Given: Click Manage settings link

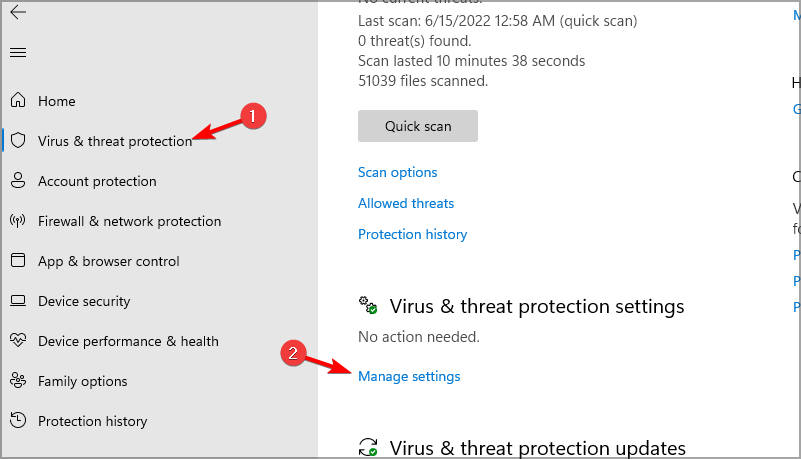Looking at the screenshot, I should [x=409, y=376].
